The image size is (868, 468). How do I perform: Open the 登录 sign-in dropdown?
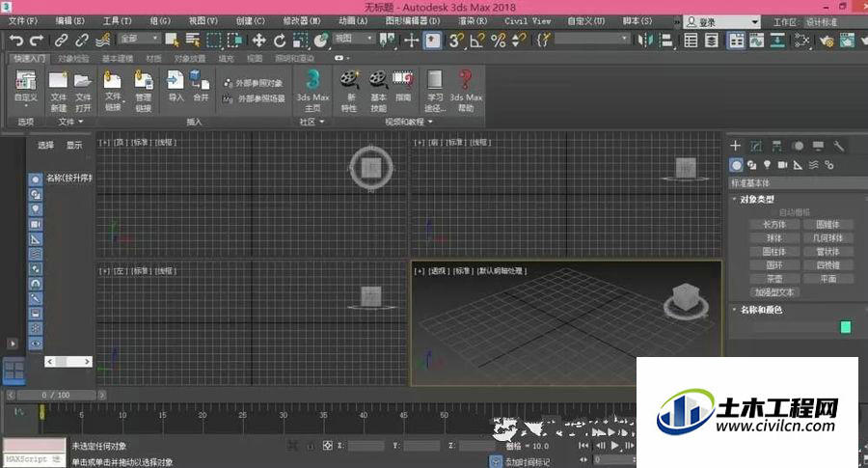pos(721,22)
